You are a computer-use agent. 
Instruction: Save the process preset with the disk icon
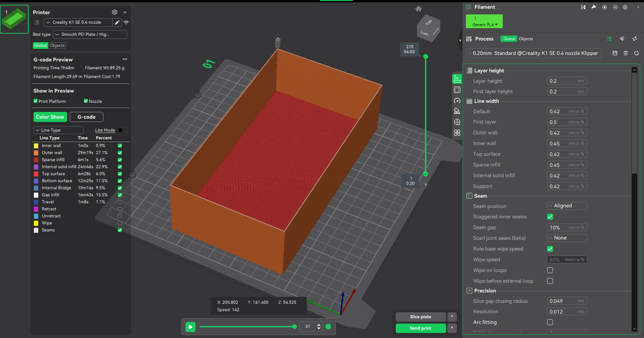(615, 53)
